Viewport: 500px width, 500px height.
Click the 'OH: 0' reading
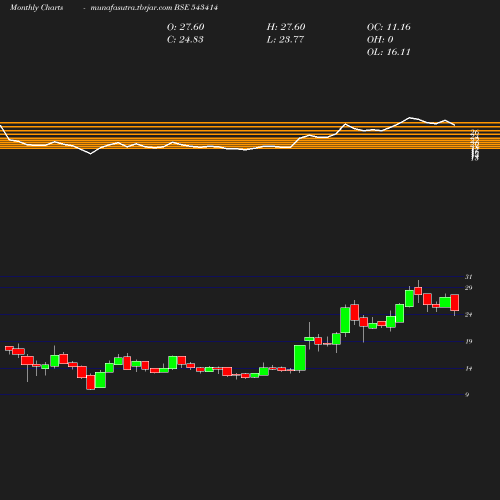click(380, 39)
